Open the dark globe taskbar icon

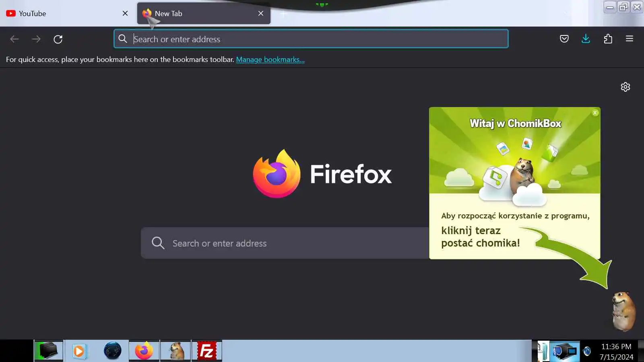[x=112, y=351]
